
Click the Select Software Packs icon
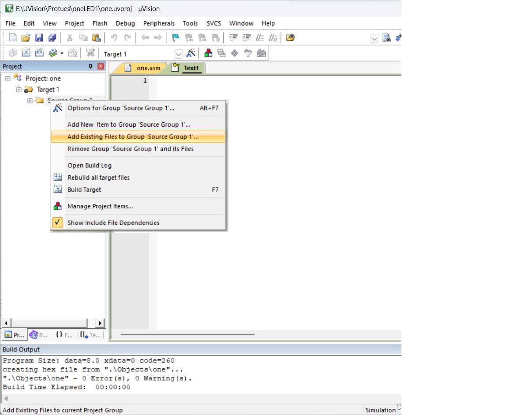(x=248, y=53)
